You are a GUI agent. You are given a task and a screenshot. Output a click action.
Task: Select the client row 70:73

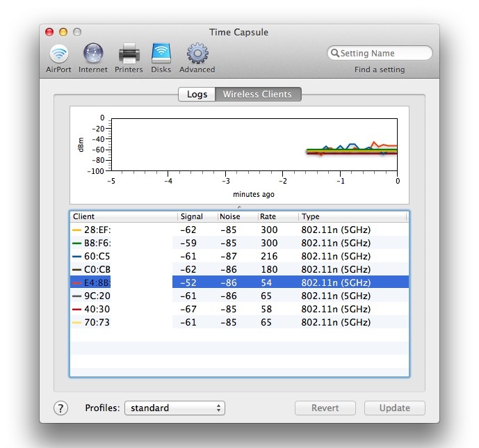pyautogui.click(x=239, y=322)
